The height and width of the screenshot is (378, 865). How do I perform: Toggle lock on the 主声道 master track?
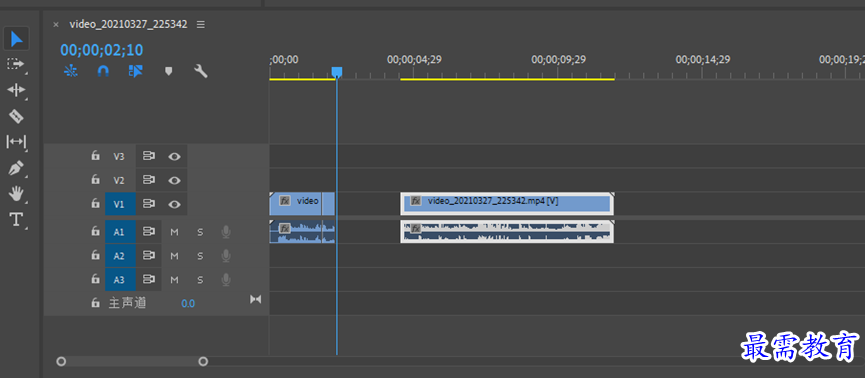[x=95, y=302]
